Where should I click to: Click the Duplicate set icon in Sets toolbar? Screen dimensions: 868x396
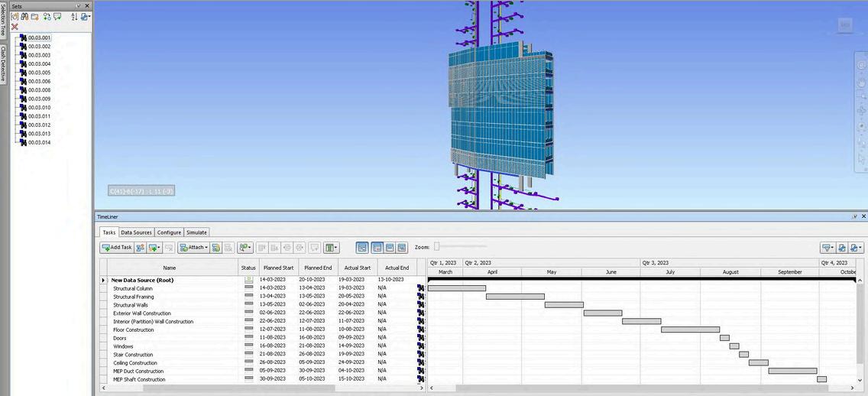(47, 17)
